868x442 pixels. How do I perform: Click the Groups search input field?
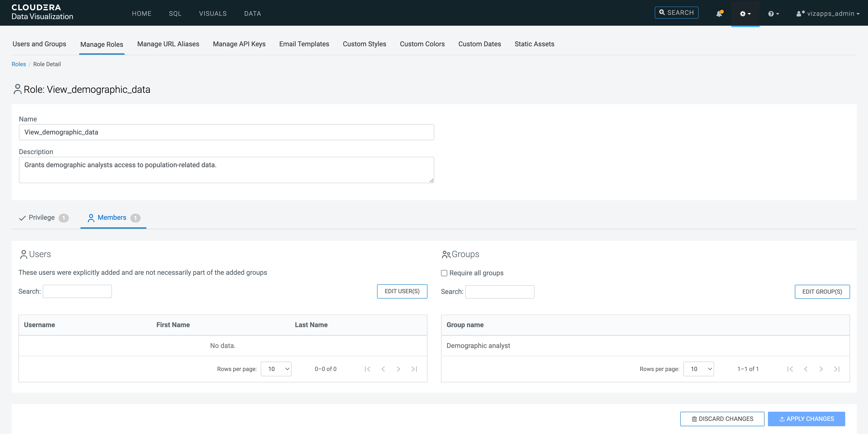pyautogui.click(x=499, y=292)
